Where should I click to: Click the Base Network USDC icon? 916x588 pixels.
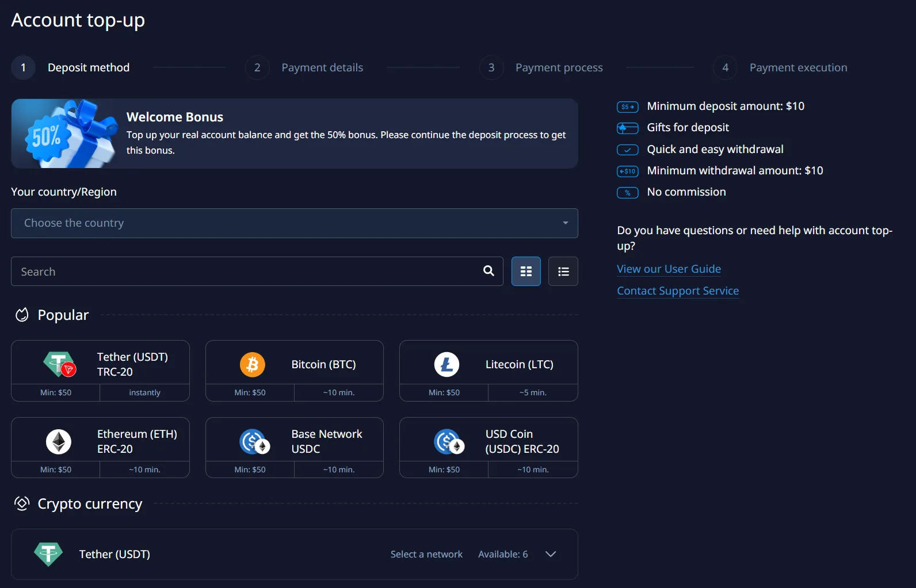[x=254, y=442]
